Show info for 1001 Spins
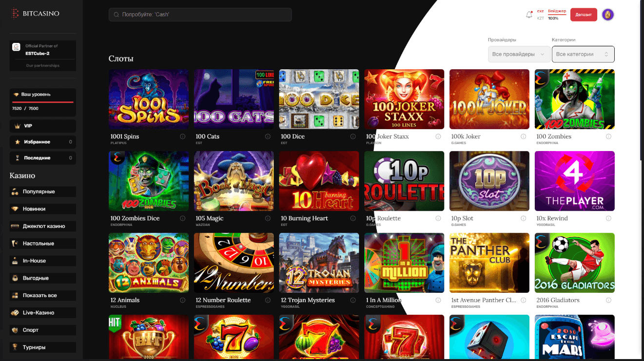 coord(182,136)
